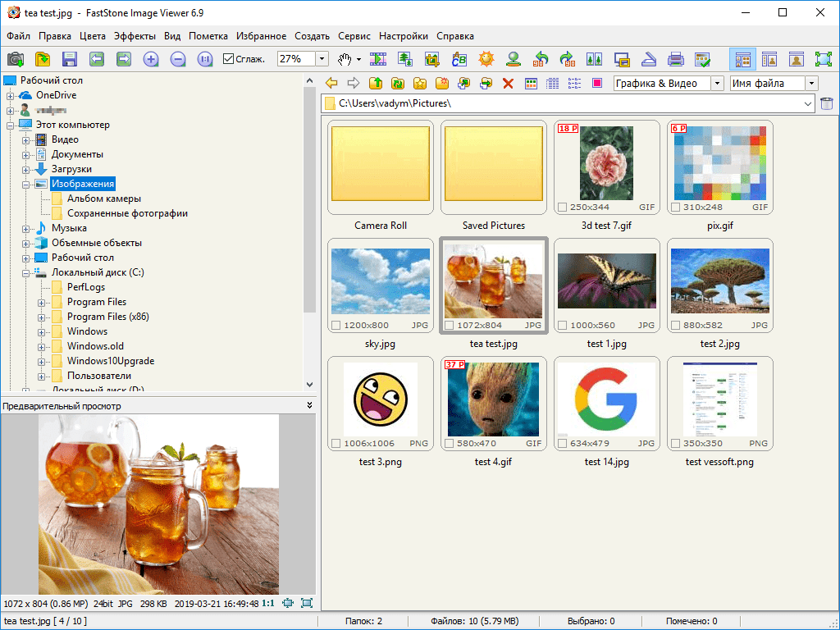Collapse the Локальный диск (C:) node
The image size is (840, 630).
(x=25, y=273)
